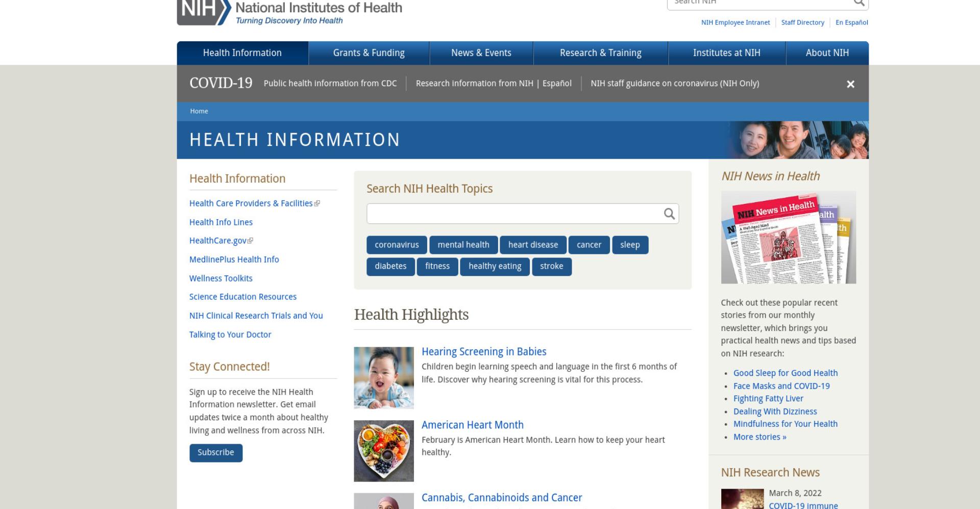Select the stroke topic button
Viewport: 980px width, 509px height.
click(552, 266)
